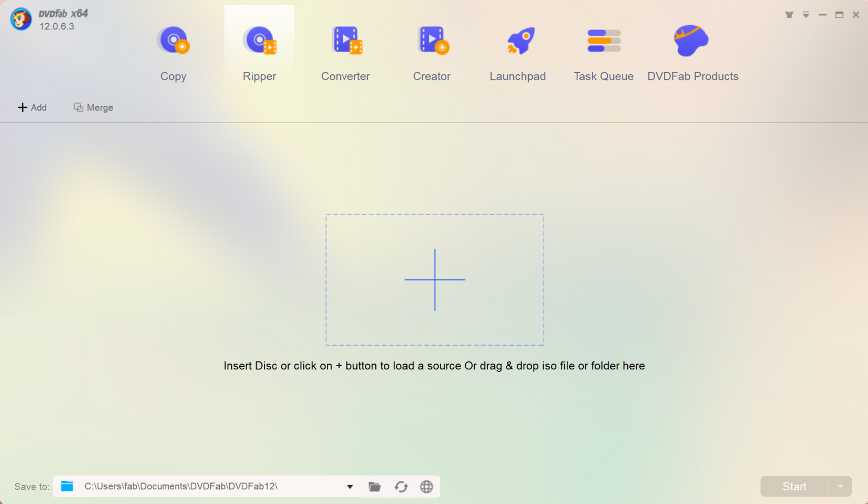This screenshot has width=868, height=504.
Task: Minimize the DVDFab window
Action: [x=822, y=15]
